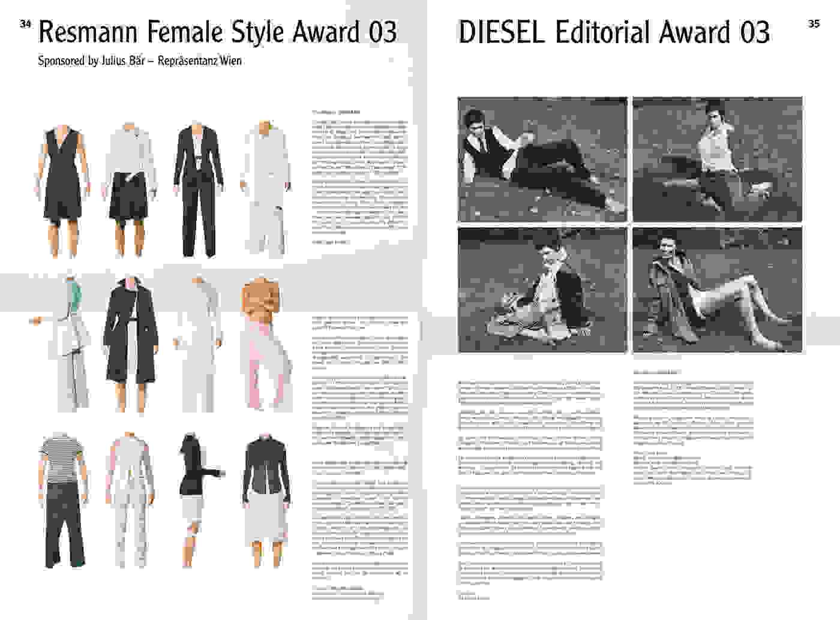Viewport: 840px width, 620px height.
Task: Click page number 34
Action: (25, 24)
